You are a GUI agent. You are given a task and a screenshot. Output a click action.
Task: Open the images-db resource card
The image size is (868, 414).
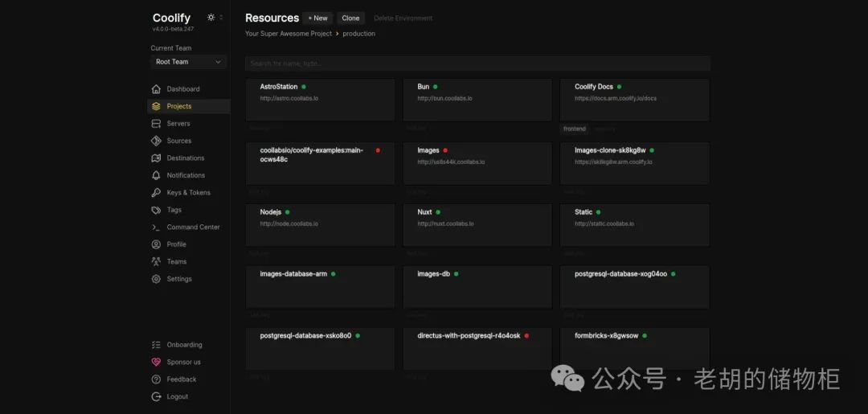click(x=477, y=287)
